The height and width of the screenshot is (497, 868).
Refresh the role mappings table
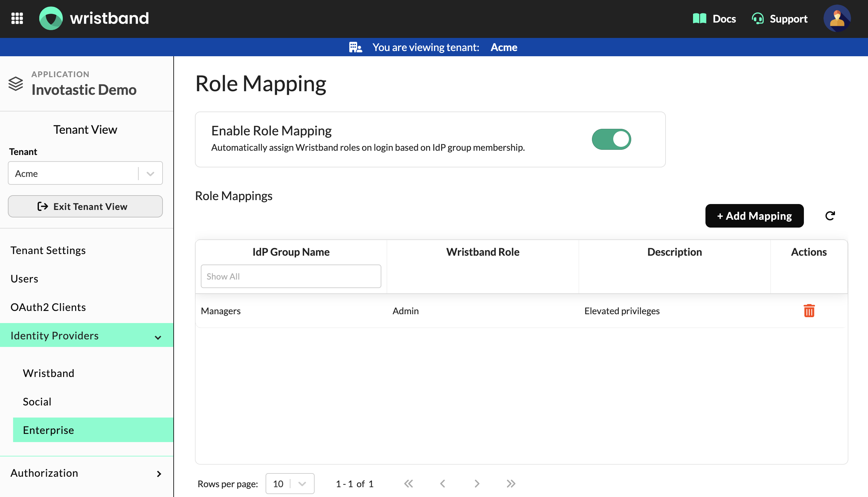[x=830, y=216]
